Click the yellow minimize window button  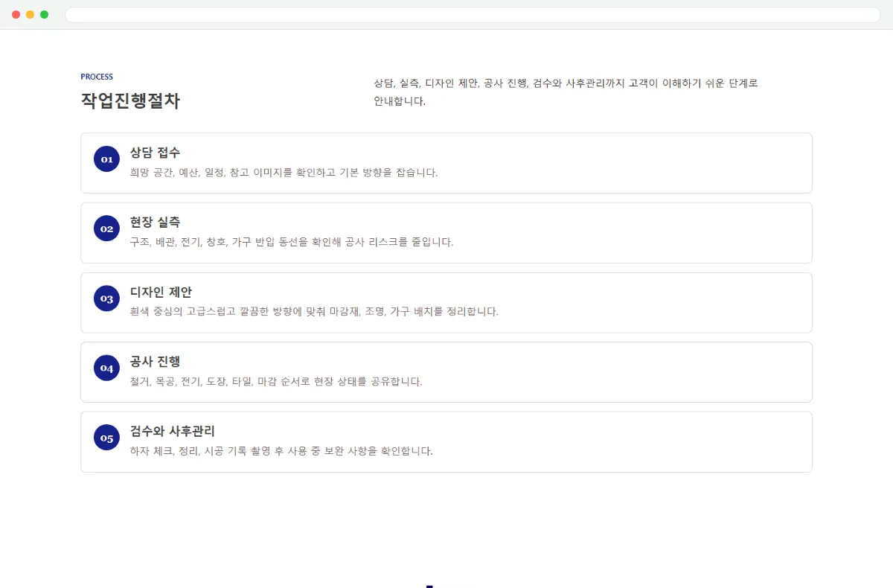tap(31, 15)
